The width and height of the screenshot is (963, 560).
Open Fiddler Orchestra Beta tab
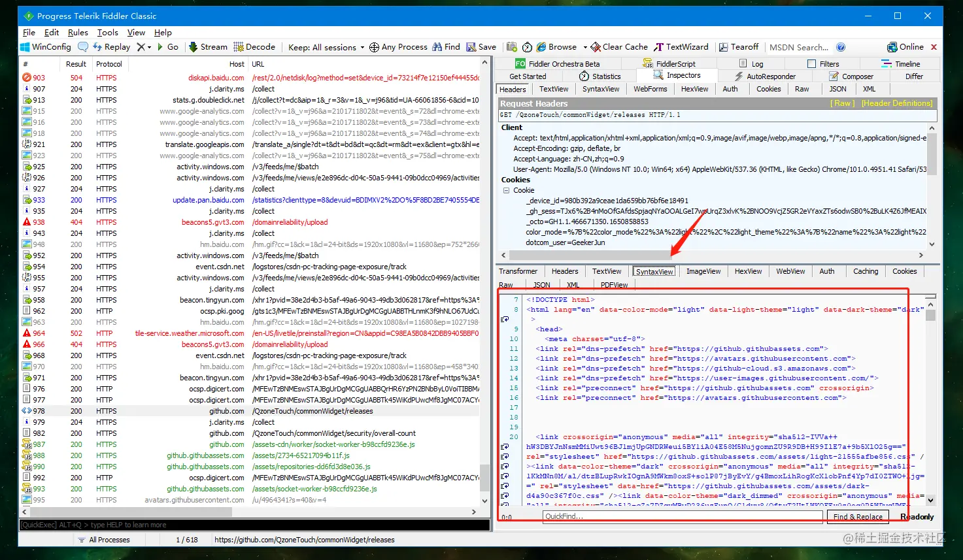pos(557,63)
